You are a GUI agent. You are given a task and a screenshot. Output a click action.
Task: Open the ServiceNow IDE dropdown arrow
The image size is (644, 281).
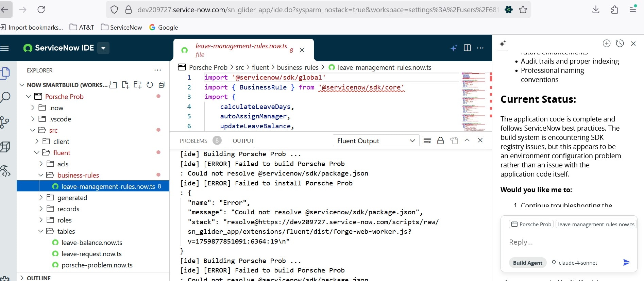point(103,48)
